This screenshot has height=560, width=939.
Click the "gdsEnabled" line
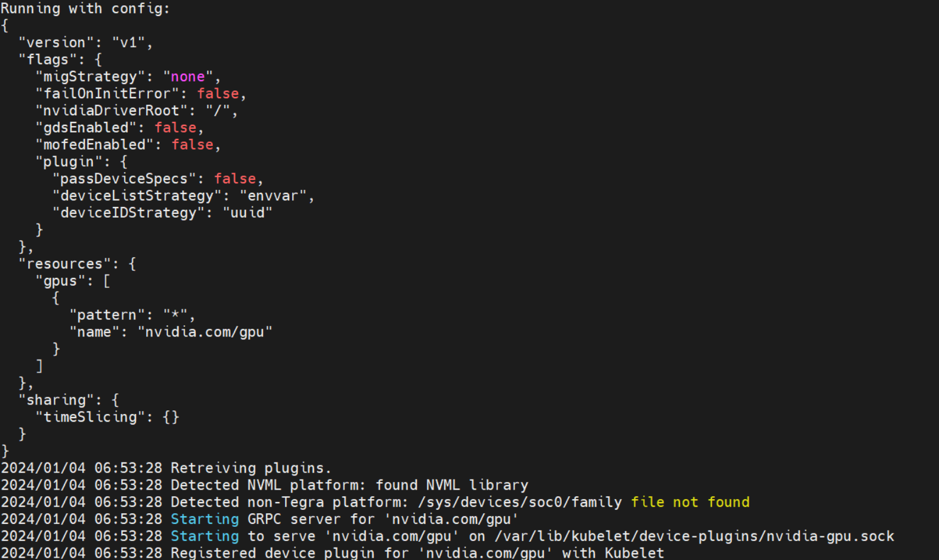click(x=119, y=128)
